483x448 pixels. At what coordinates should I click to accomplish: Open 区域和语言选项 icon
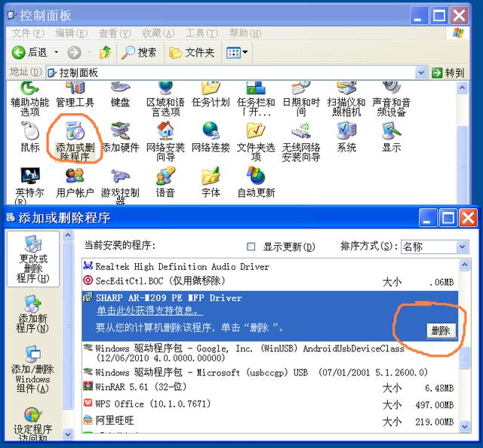pos(165,99)
